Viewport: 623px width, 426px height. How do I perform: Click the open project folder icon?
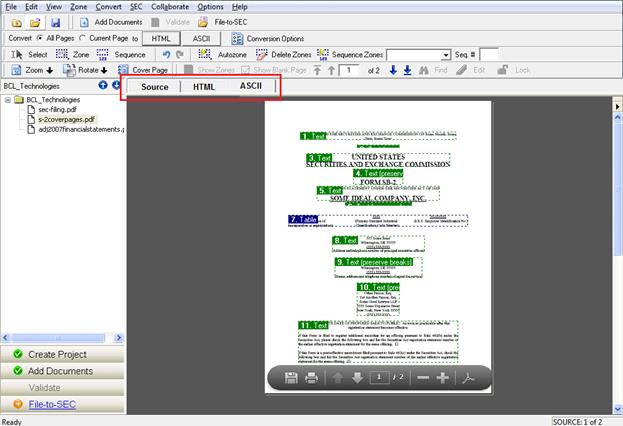coord(35,23)
